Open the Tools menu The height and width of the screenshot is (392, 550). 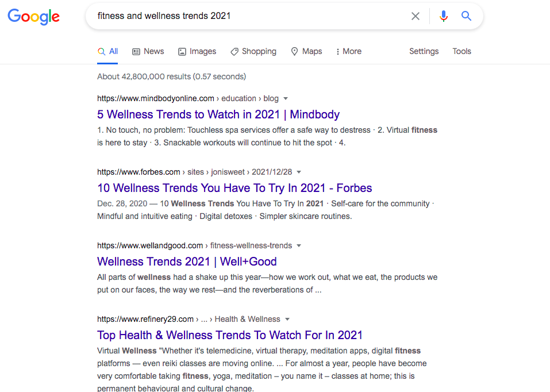click(461, 51)
